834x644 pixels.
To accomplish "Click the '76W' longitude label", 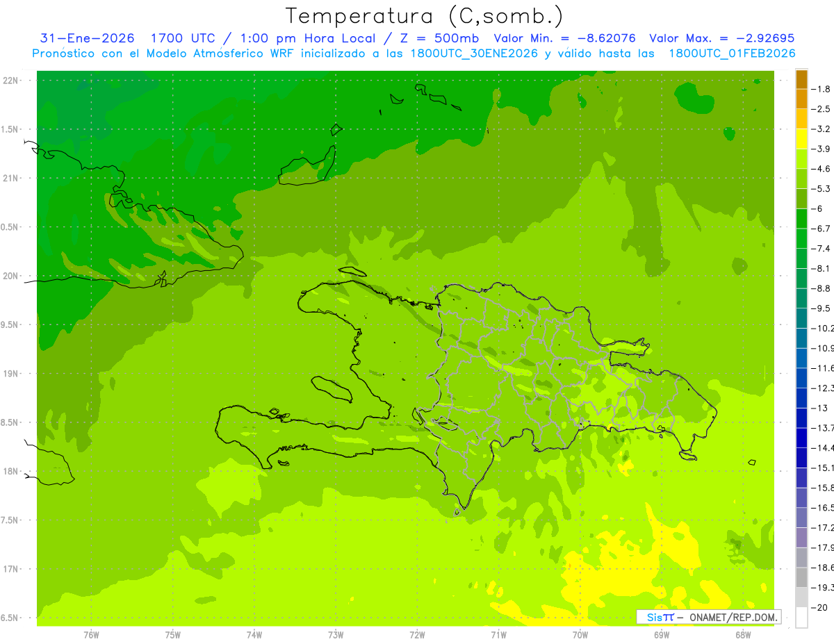I will click(91, 635).
